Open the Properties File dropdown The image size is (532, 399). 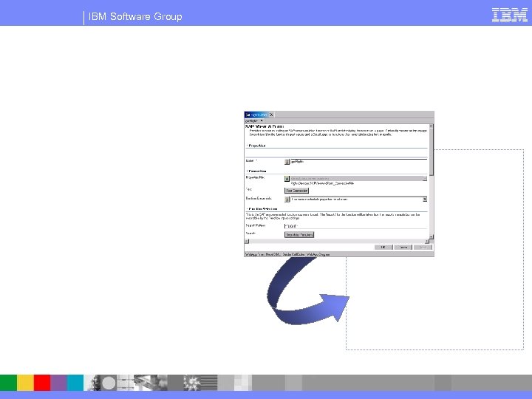coord(424,179)
